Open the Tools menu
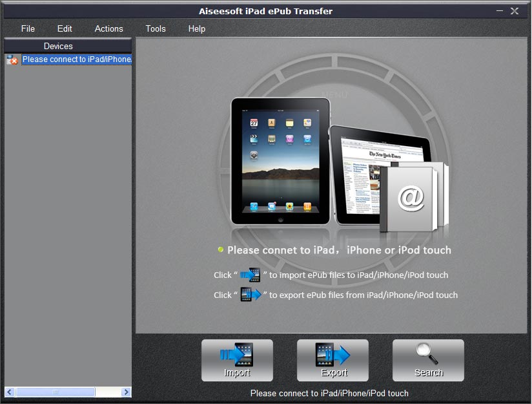 click(x=156, y=28)
